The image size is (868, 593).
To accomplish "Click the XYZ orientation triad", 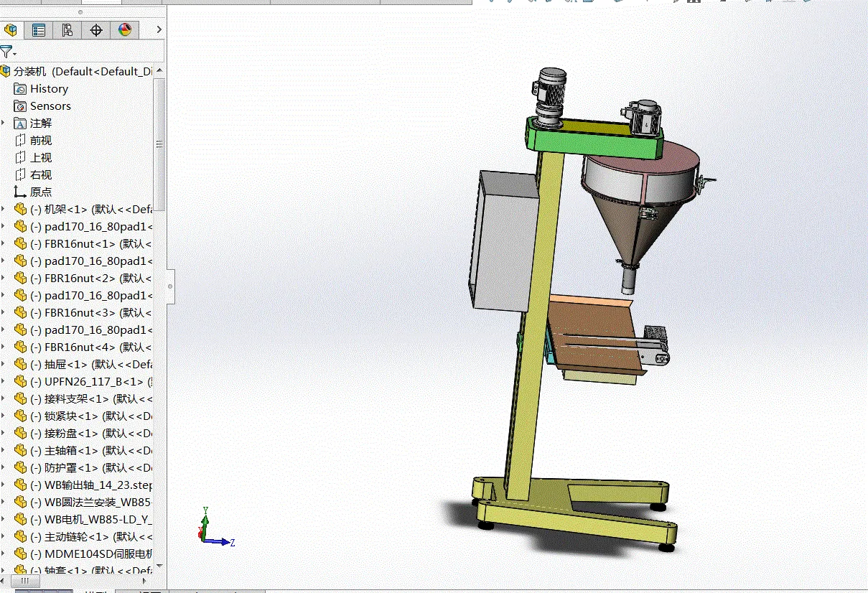I will coord(215,527).
